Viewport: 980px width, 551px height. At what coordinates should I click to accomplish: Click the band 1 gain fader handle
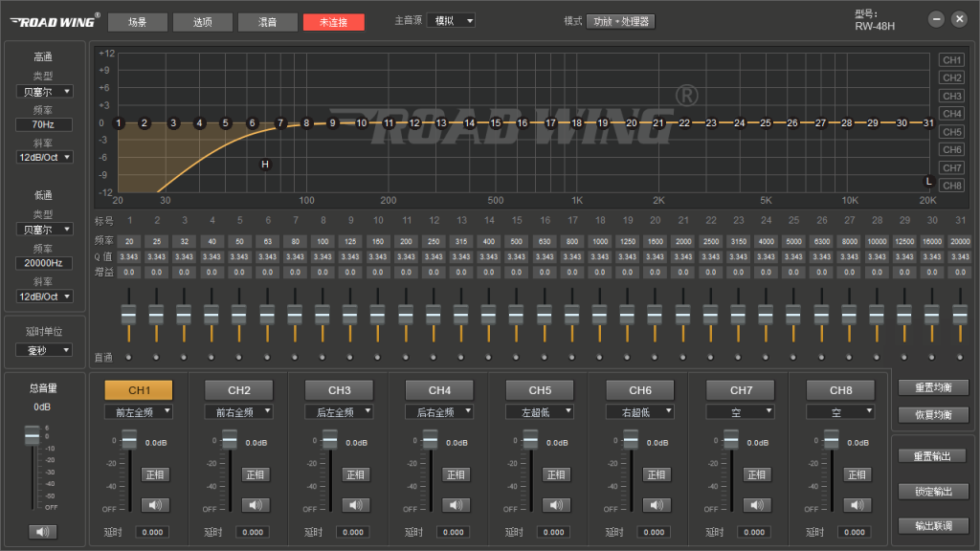click(129, 314)
